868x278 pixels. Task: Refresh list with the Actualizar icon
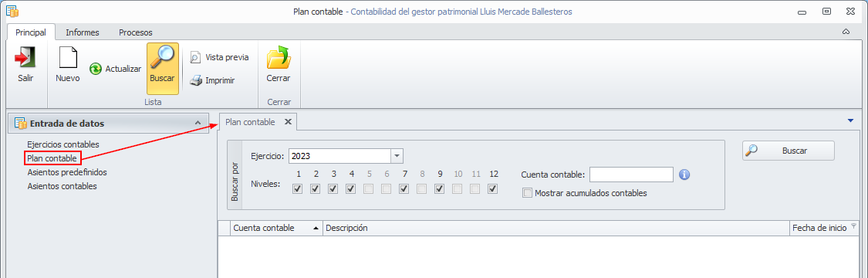click(x=95, y=69)
